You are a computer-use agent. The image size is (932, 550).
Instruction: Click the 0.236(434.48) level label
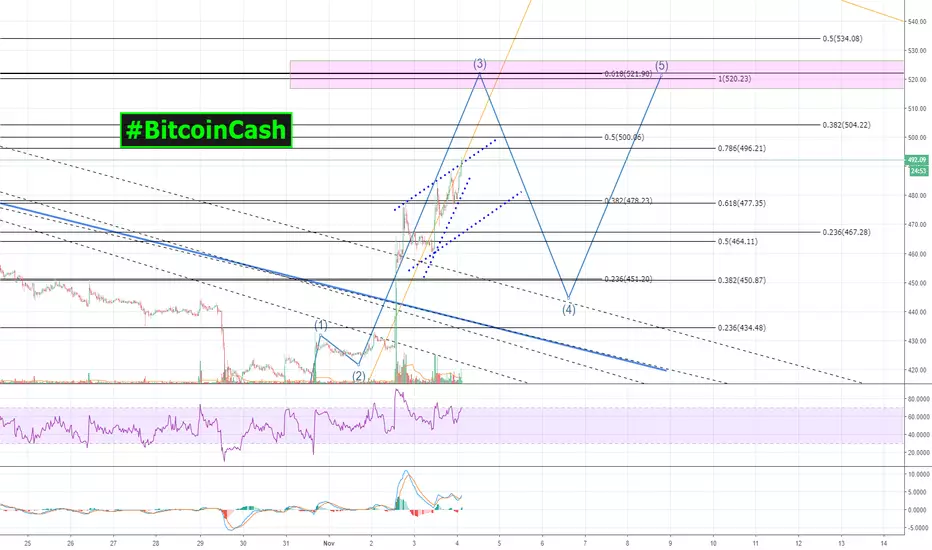(742, 328)
